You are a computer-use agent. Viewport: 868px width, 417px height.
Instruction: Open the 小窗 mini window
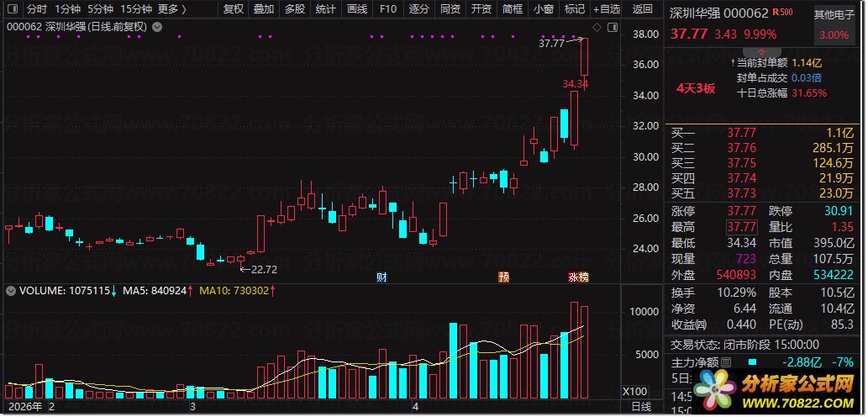[543, 9]
